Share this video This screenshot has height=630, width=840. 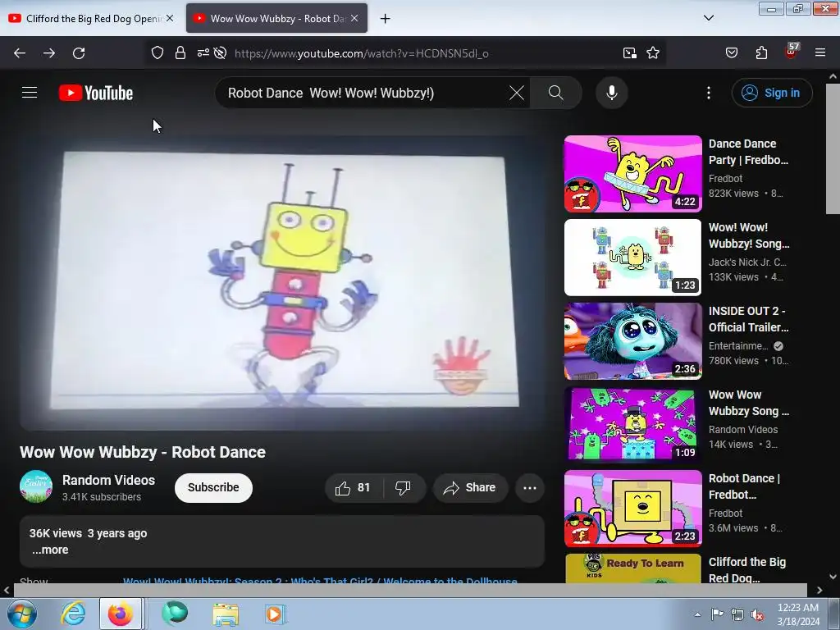tap(470, 487)
